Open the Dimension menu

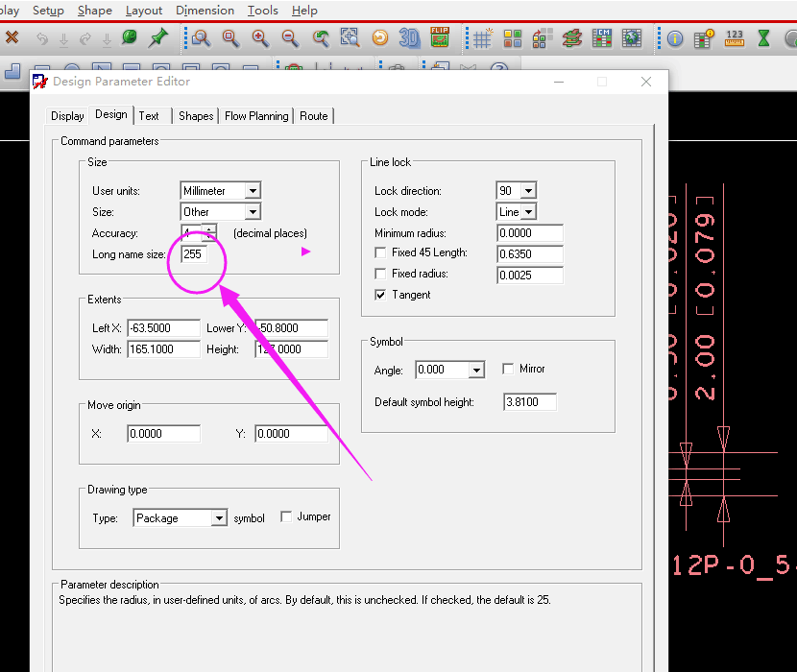click(205, 11)
